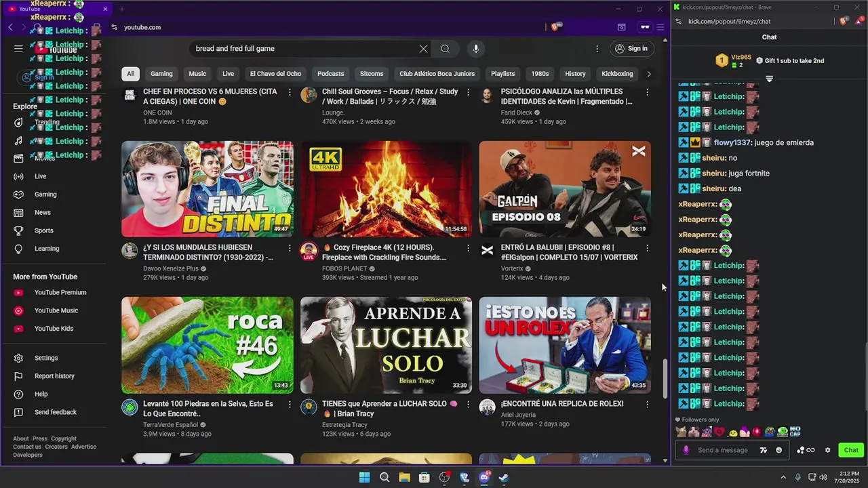The width and height of the screenshot is (868, 488).
Task: Select the Sitcoms filter chip
Action: click(372, 73)
